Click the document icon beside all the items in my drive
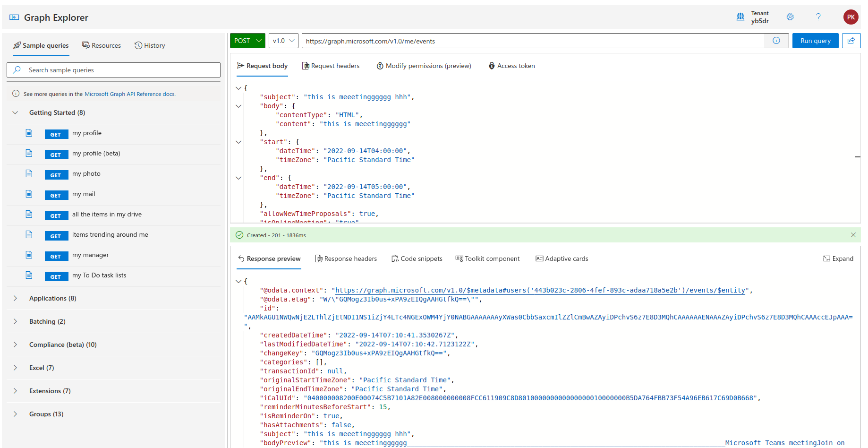This screenshot has height=448, width=868. pos(29,214)
